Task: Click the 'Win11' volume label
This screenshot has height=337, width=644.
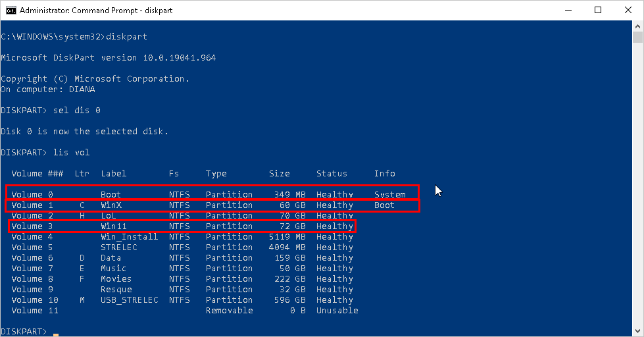Action: (x=114, y=226)
